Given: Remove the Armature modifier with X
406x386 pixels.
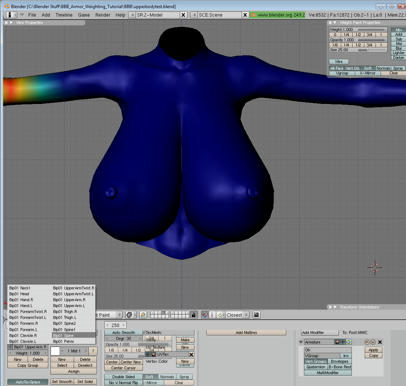Looking at the screenshot, I should coord(380,342).
